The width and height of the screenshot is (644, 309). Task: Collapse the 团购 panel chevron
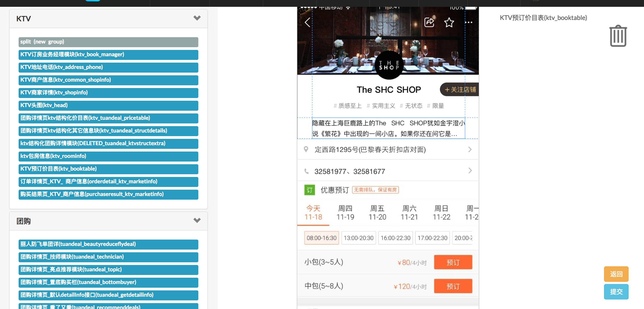click(x=197, y=220)
